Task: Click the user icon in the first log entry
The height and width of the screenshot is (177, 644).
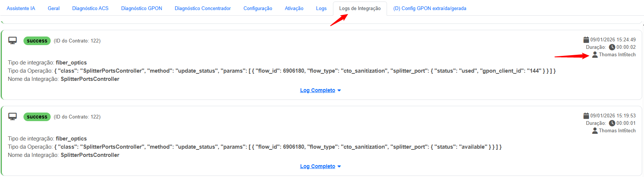Action: (x=595, y=54)
